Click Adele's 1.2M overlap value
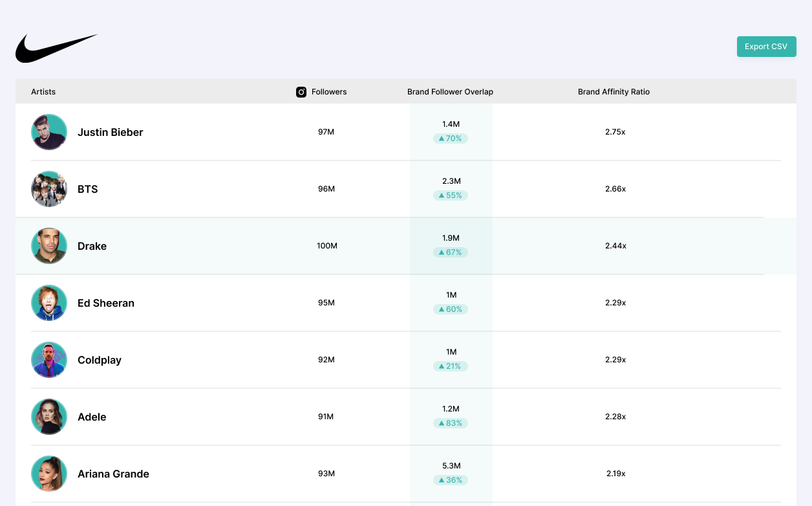 451,409
